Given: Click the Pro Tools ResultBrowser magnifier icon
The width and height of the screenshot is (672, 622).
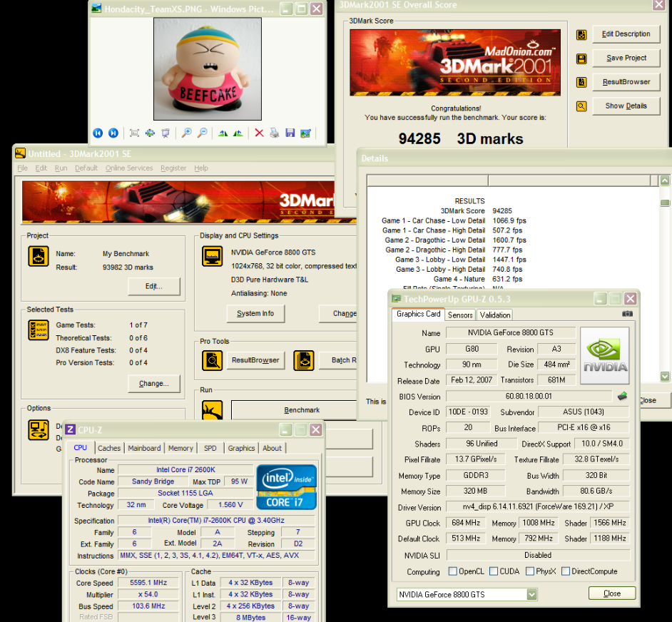Looking at the screenshot, I should point(212,360).
